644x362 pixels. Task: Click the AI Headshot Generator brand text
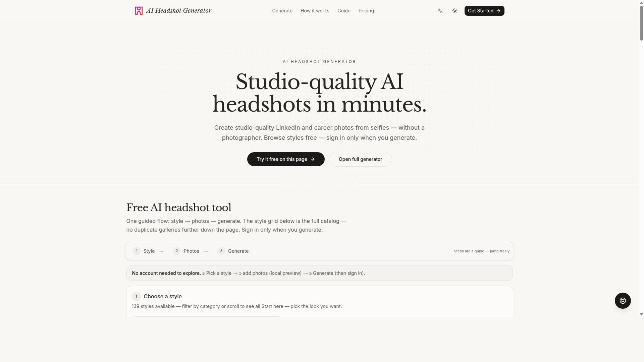(178, 11)
